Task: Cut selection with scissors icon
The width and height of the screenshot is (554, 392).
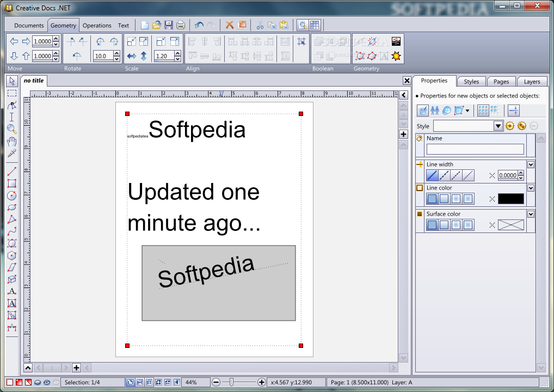Action: point(260,25)
